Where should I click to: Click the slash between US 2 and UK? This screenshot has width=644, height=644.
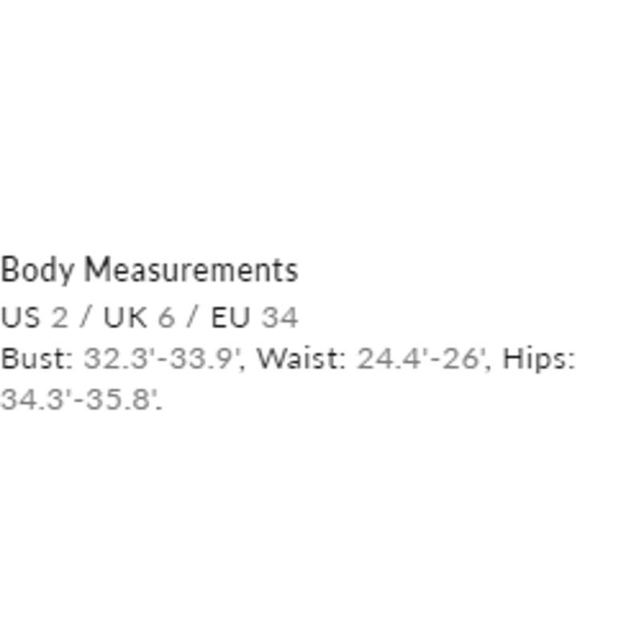coord(86,318)
